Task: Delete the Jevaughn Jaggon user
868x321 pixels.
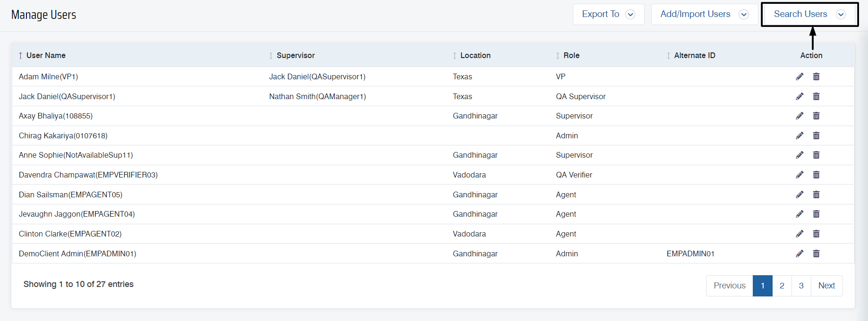Action: point(816,214)
